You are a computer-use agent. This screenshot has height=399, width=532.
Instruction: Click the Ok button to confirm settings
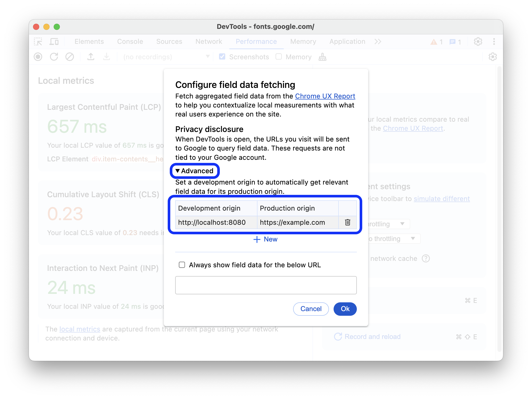pyautogui.click(x=345, y=309)
